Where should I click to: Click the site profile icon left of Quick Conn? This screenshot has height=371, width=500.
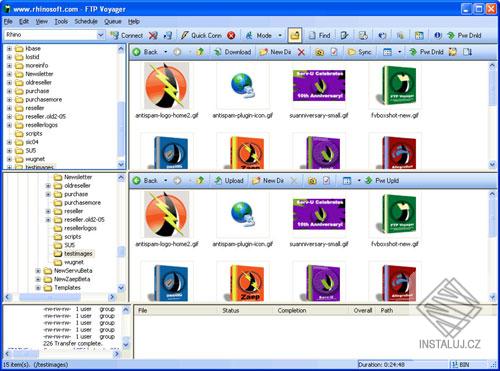coord(168,35)
